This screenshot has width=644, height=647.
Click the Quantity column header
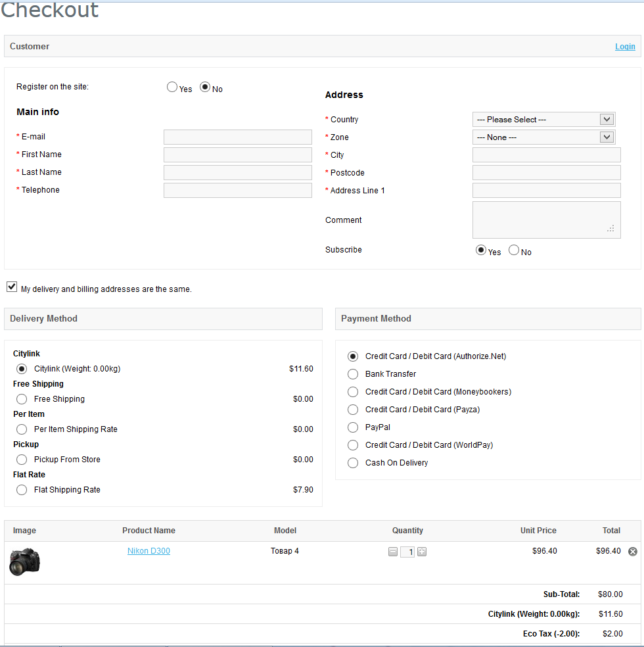click(407, 531)
